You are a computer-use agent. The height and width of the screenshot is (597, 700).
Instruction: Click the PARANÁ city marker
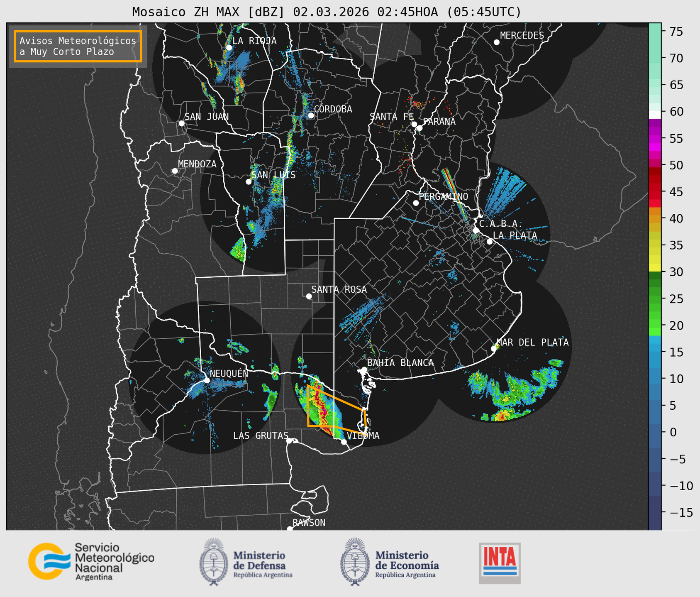420,128
